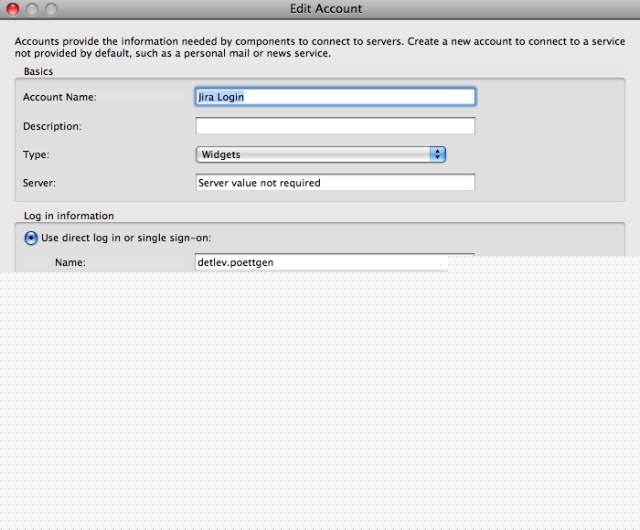
Task: Click the 'Type:' label
Action: click(36, 155)
